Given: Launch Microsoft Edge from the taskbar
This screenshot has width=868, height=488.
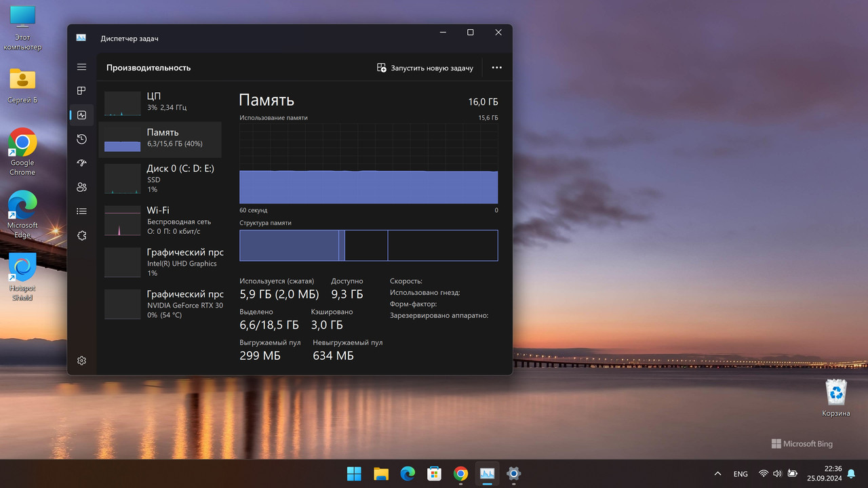Looking at the screenshot, I should click(x=408, y=474).
